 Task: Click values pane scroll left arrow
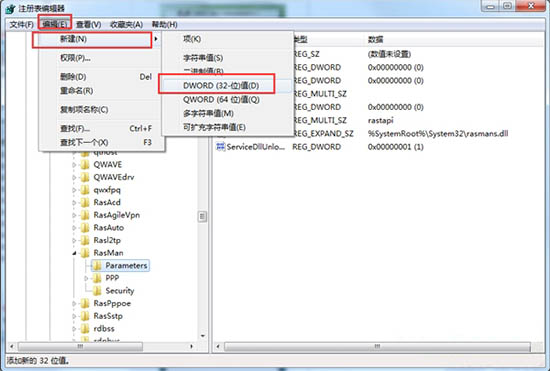click(x=218, y=346)
